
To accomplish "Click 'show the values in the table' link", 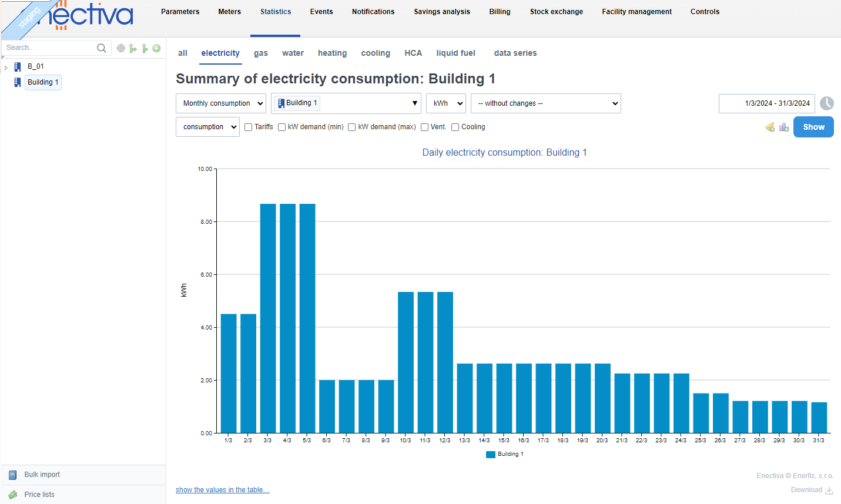I will coord(222,490).
